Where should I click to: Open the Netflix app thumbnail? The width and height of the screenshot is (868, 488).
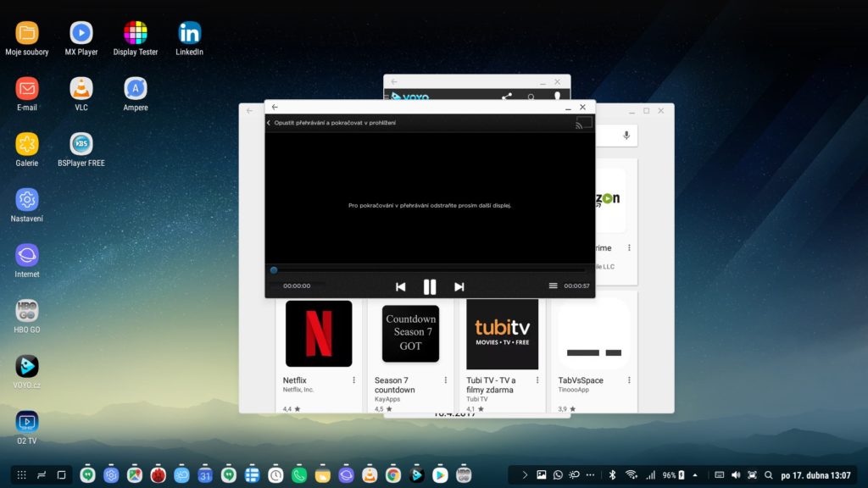(x=319, y=334)
